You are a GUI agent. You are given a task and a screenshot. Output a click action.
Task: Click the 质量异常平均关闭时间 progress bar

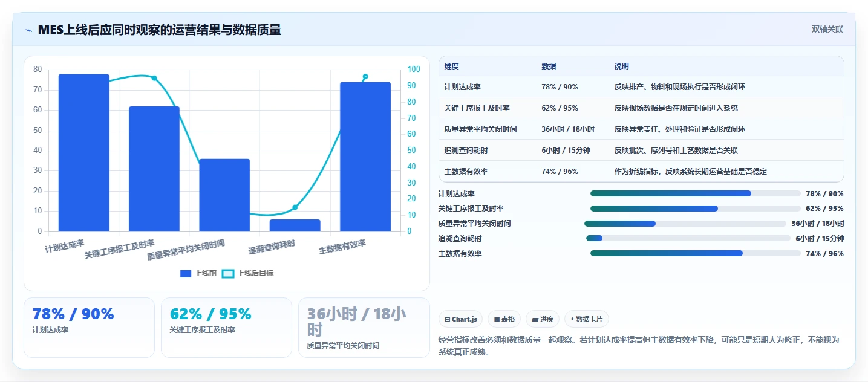pos(685,224)
